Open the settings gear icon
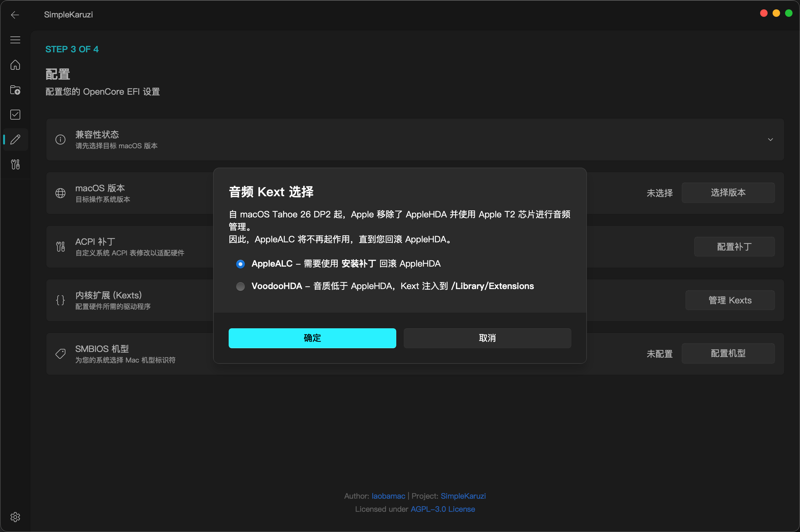 tap(15, 517)
